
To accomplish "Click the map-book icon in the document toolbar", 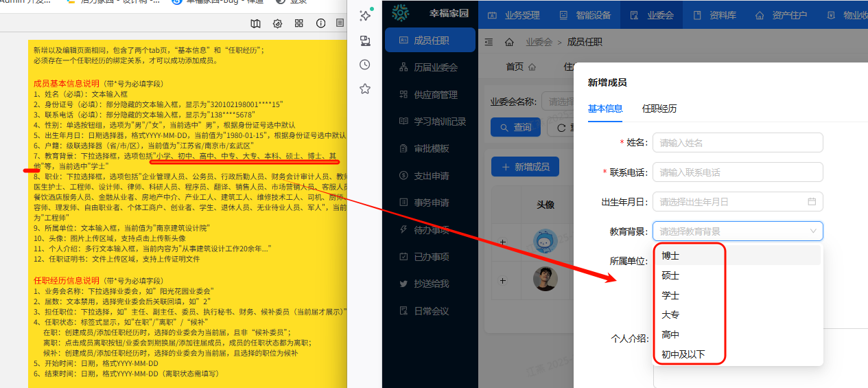I will click(x=256, y=23).
